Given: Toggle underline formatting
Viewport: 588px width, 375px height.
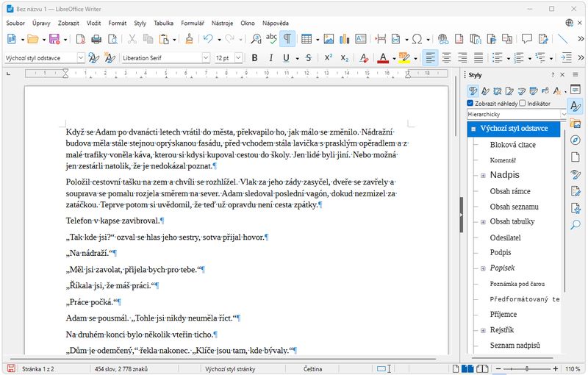Looking at the screenshot, I should pos(286,58).
